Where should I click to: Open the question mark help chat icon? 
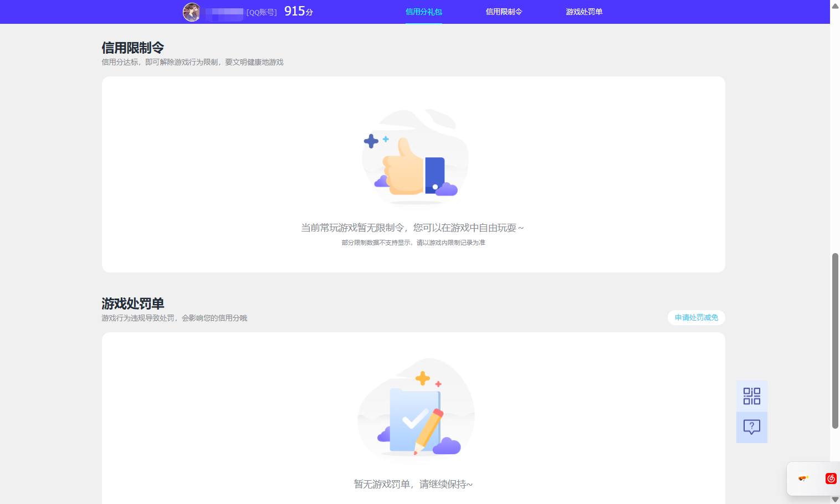click(752, 427)
